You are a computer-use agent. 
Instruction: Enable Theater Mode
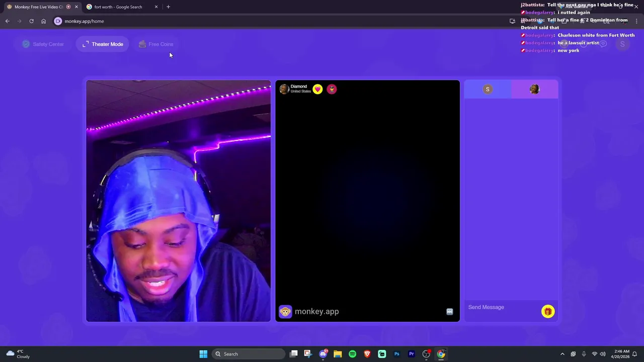tap(103, 44)
